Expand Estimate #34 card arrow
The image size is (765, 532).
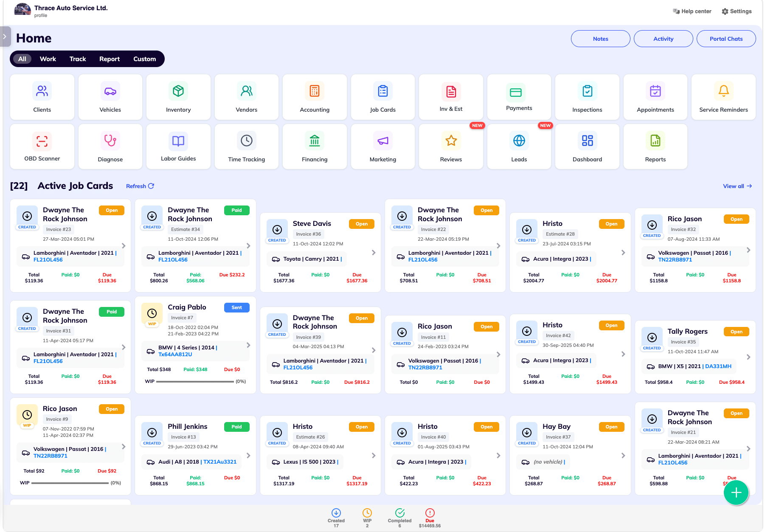point(248,246)
